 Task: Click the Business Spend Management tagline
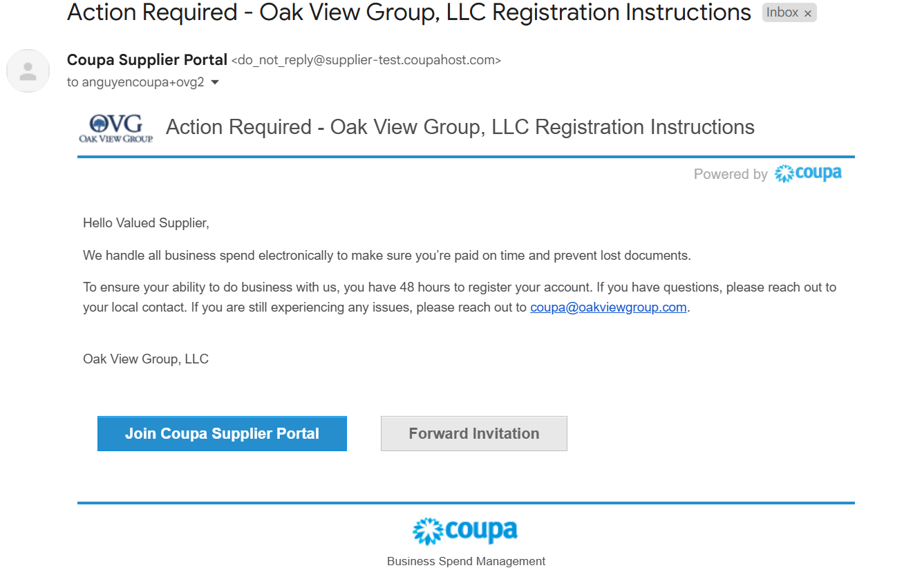(466, 561)
